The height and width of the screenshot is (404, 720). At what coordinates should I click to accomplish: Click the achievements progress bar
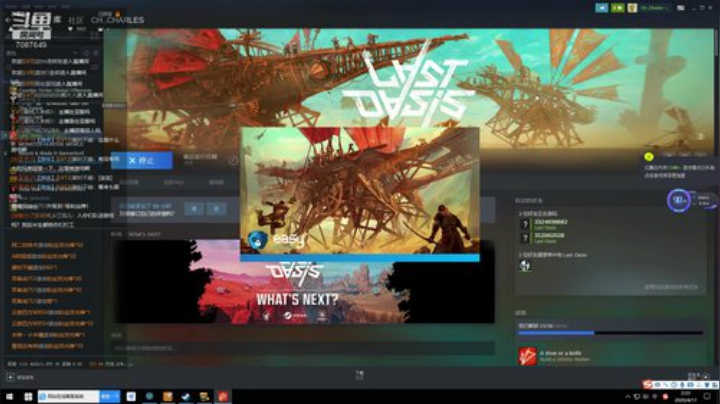click(610, 333)
